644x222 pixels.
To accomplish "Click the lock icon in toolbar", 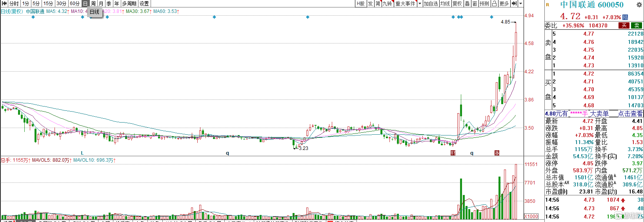I will [x=495, y=4].
